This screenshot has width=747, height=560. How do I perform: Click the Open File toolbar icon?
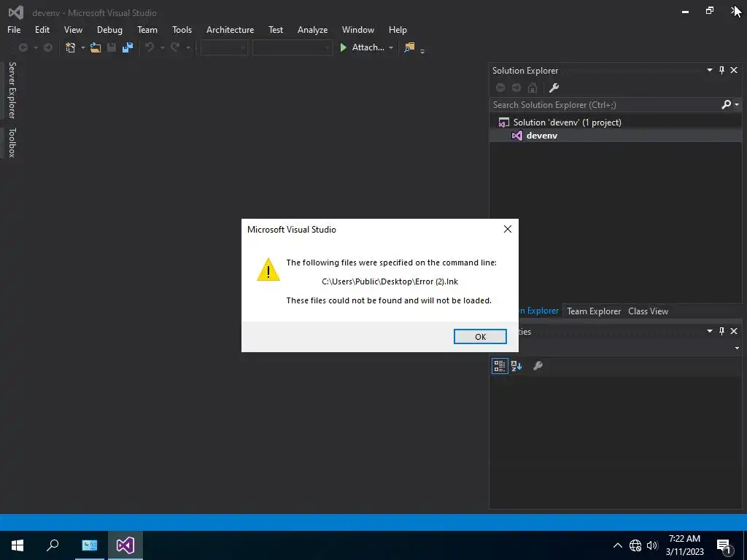coord(96,47)
